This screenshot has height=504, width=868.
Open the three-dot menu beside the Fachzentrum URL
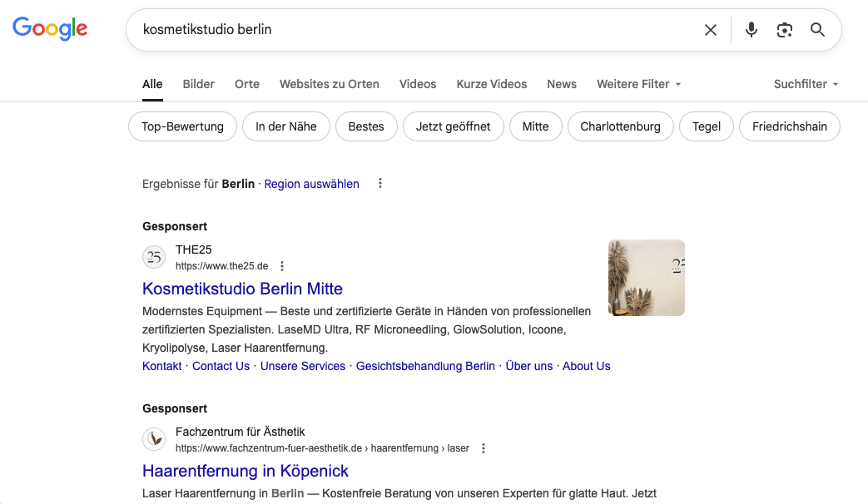[484, 448]
